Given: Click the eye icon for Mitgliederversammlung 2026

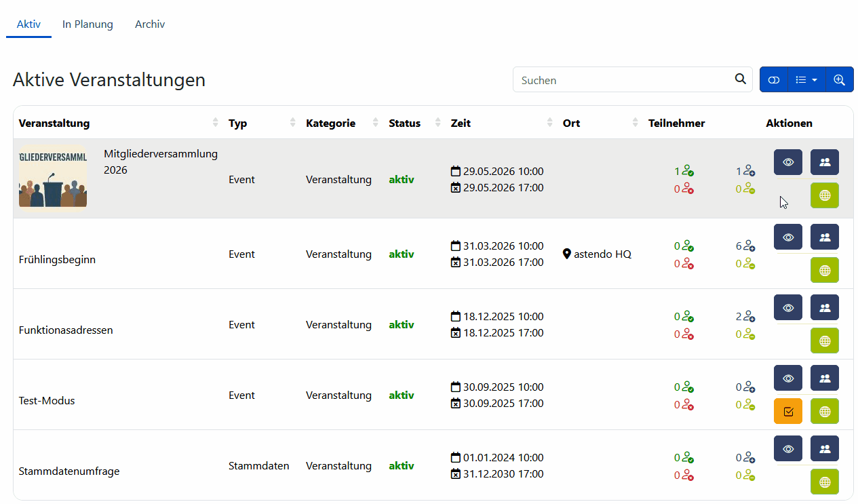Looking at the screenshot, I should tap(787, 162).
